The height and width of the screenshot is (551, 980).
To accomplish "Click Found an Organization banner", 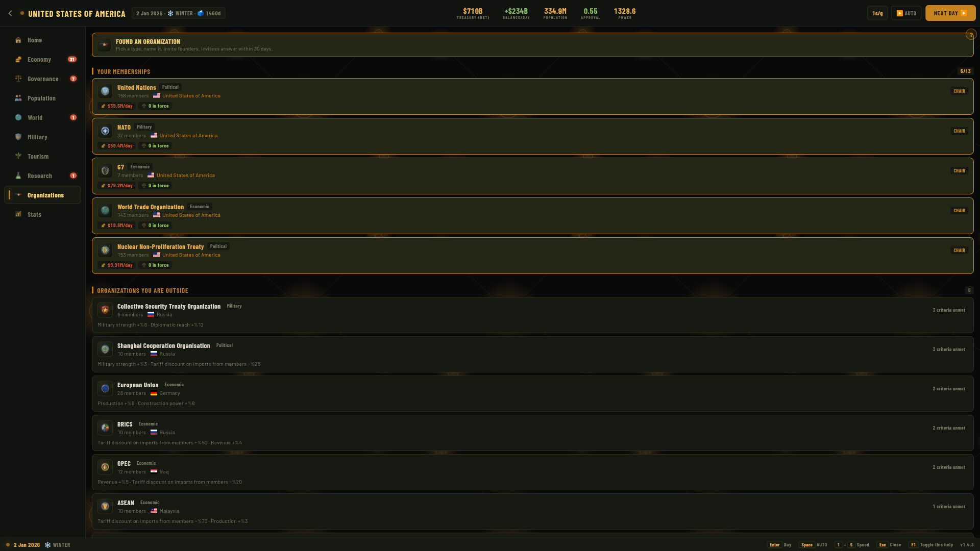I will (x=532, y=45).
